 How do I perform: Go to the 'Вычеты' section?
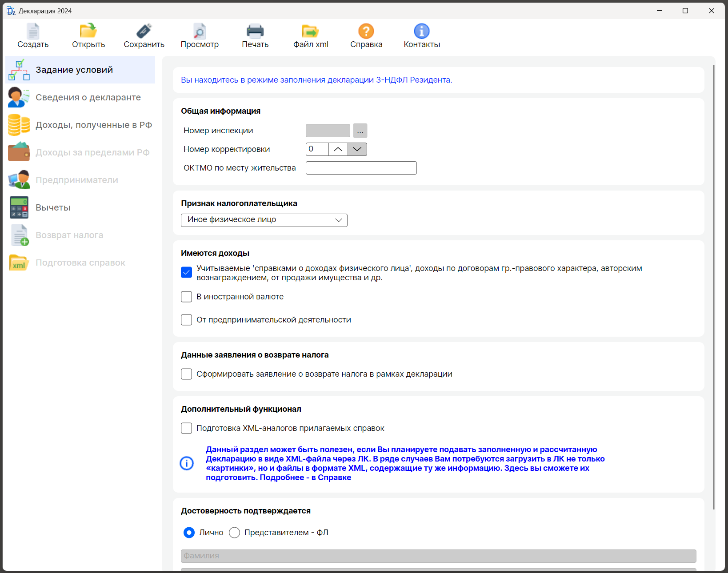(x=53, y=207)
